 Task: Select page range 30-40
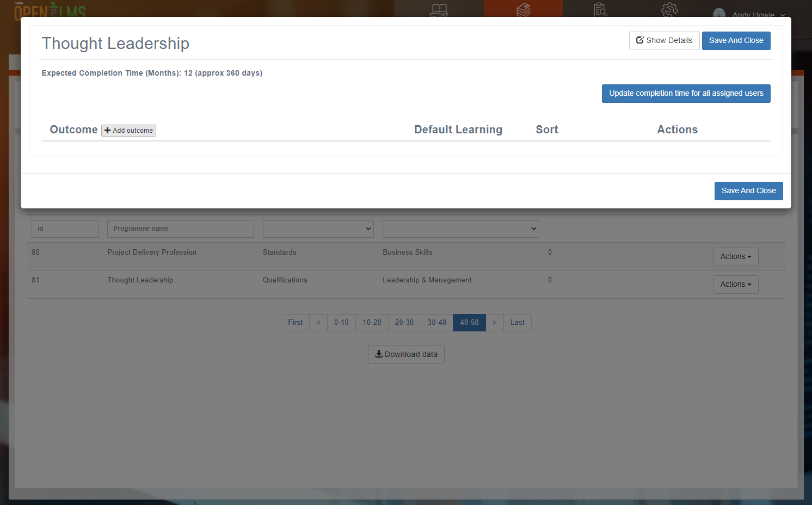436,323
